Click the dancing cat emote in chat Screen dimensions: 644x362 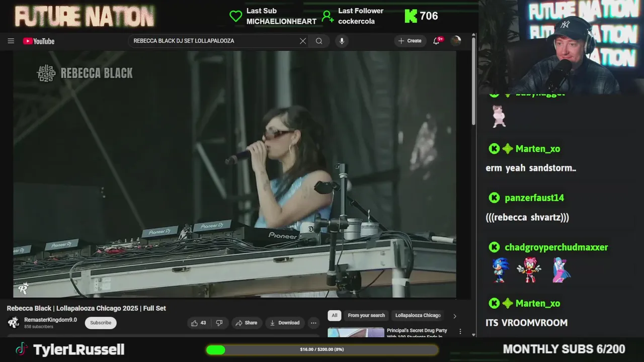499,117
